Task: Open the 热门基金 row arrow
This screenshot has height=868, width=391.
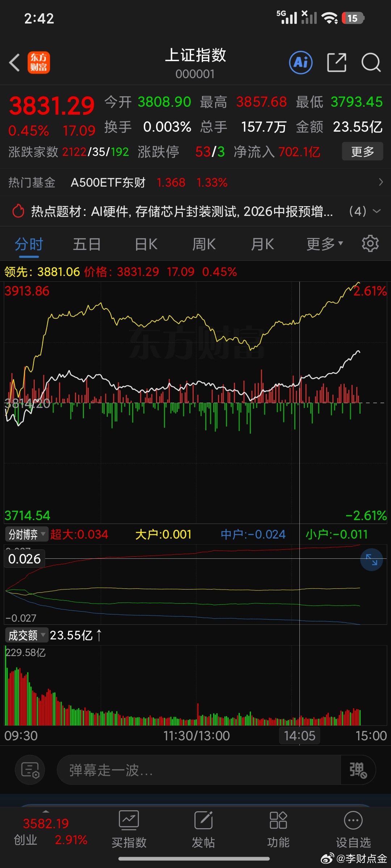Action: tap(381, 182)
